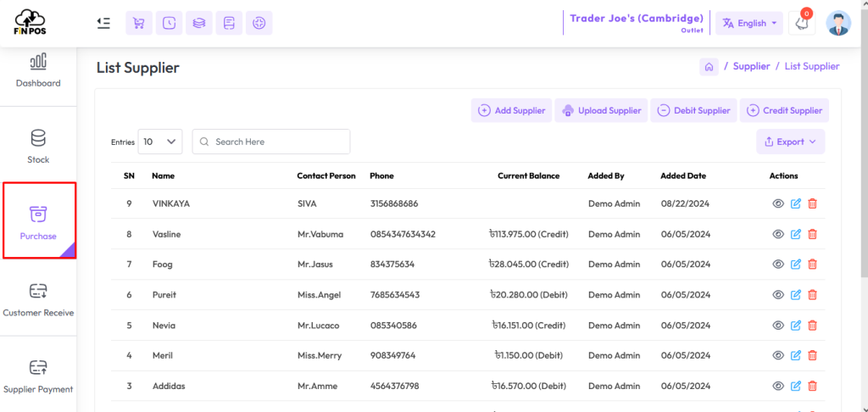
Task: Open the circular target shortcut icon
Action: click(x=259, y=23)
